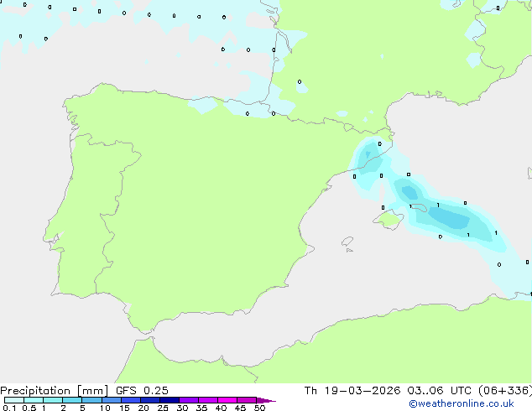
Task: Select the 2–5 mm legend swatch
Action: pyautogui.click(x=72, y=400)
